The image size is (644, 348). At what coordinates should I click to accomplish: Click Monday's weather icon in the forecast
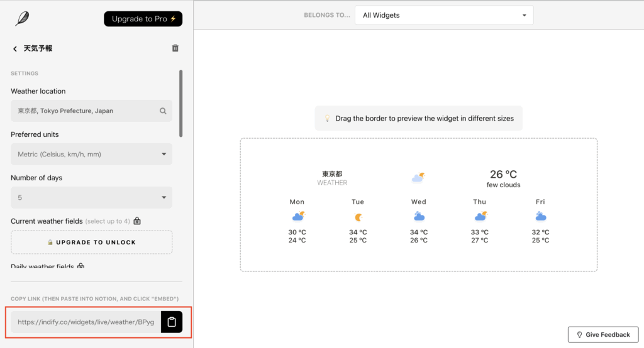coord(297,217)
